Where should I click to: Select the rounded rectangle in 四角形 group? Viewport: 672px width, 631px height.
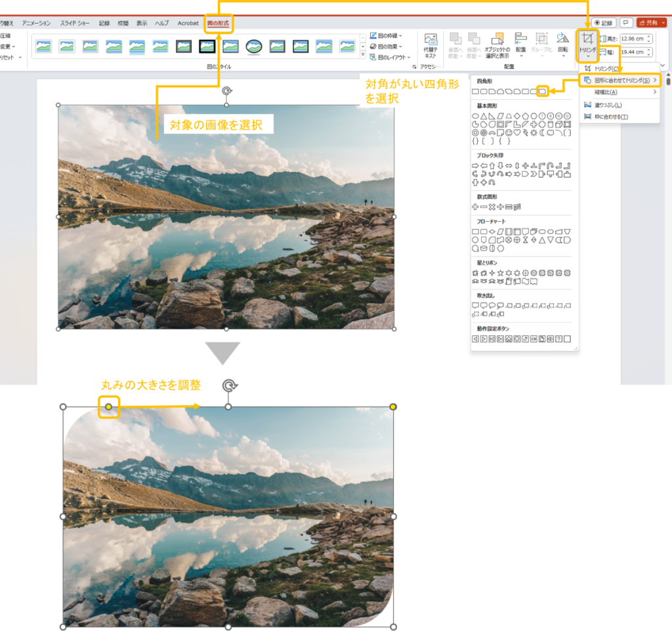[x=543, y=90]
